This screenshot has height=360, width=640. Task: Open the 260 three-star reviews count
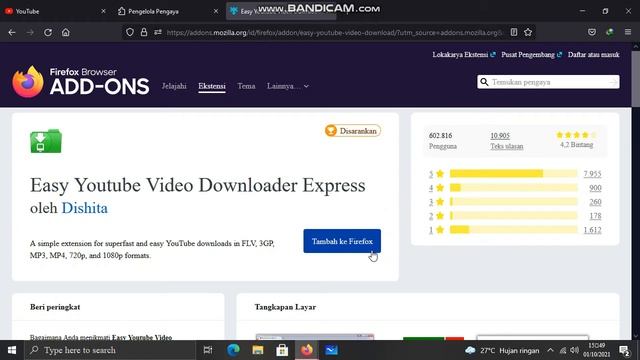point(595,202)
